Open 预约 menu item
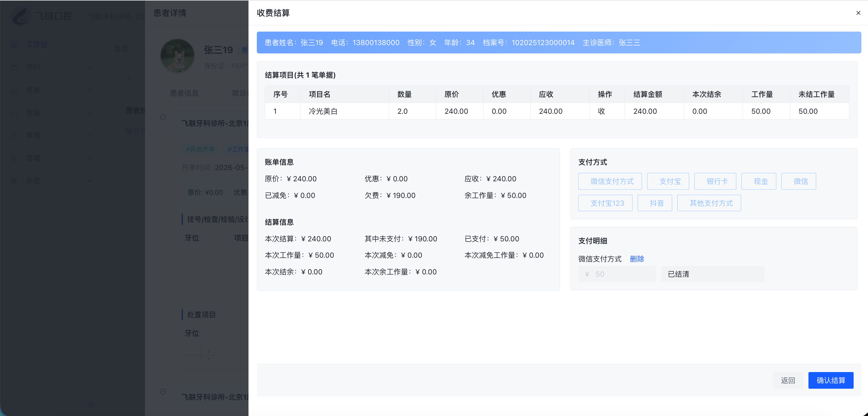Screen dimensions: 868x416 (x=33, y=67)
